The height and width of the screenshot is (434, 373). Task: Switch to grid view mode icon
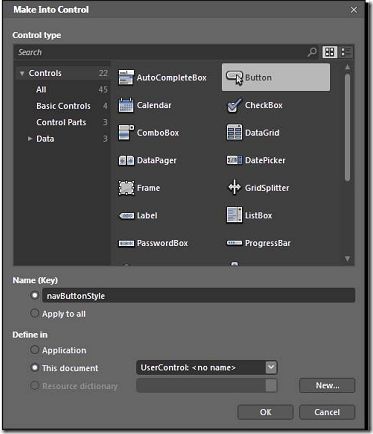tap(330, 52)
